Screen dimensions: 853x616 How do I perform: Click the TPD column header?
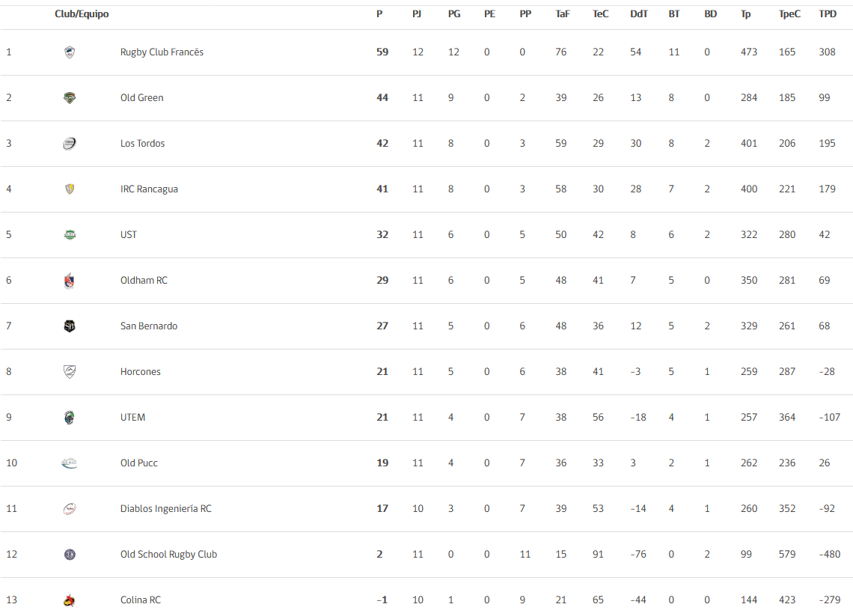(828, 14)
